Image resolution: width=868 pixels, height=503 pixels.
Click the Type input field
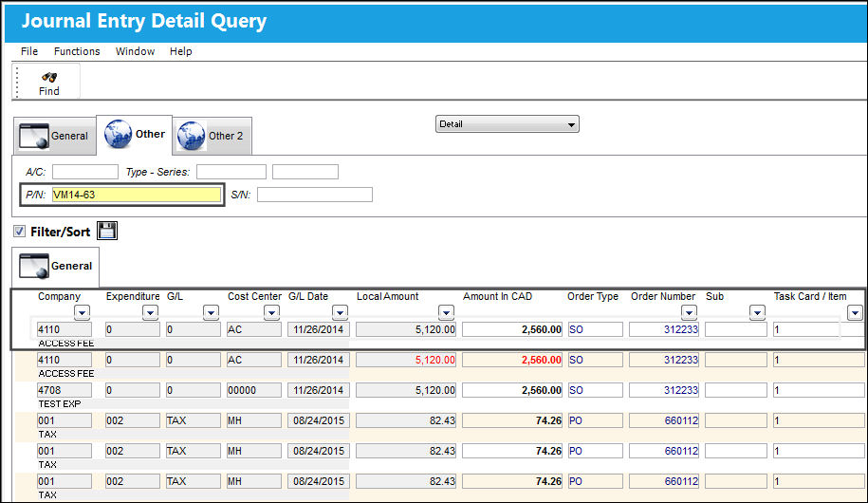231,172
